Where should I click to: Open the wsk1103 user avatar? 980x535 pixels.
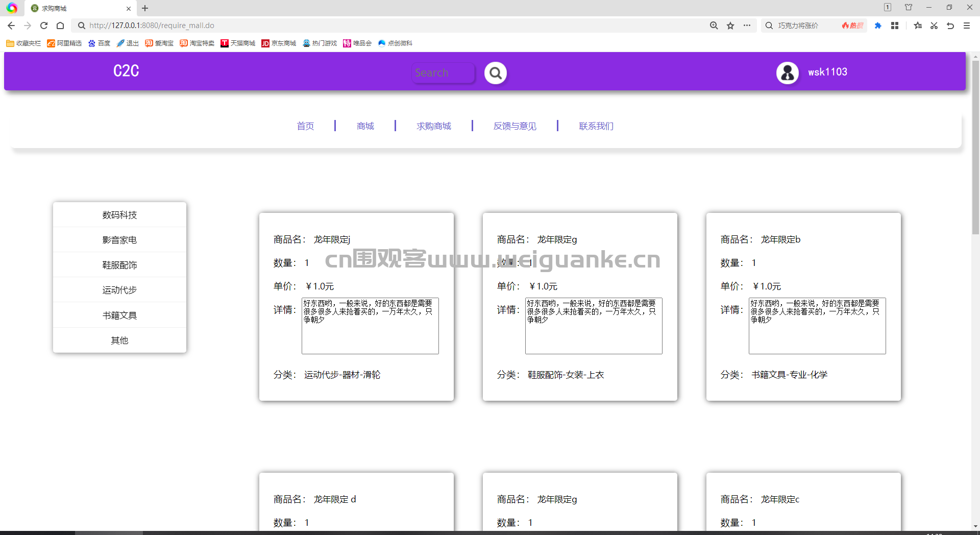pyautogui.click(x=788, y=73)
